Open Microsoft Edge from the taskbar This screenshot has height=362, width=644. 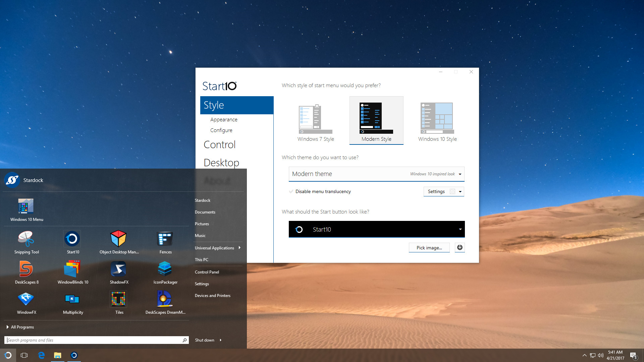pos(41,355)
